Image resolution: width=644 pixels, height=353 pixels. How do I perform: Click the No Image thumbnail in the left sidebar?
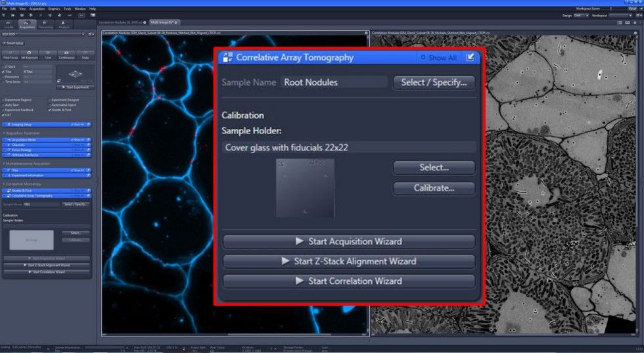pyautogui.click(x=32, y=240)
